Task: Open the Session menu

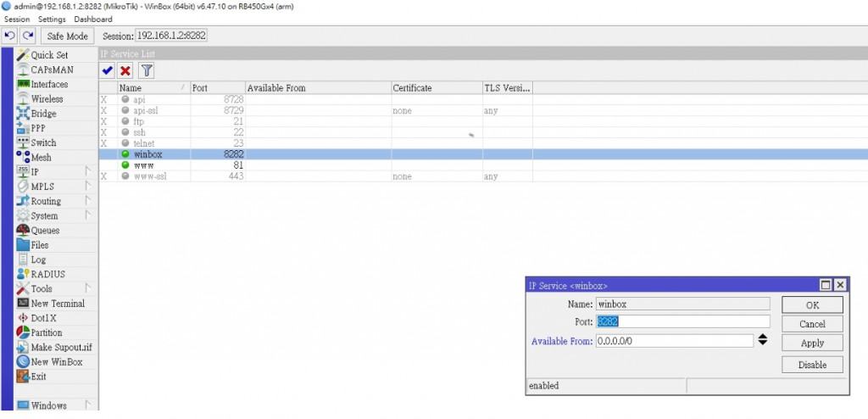Action: [17, 19]
